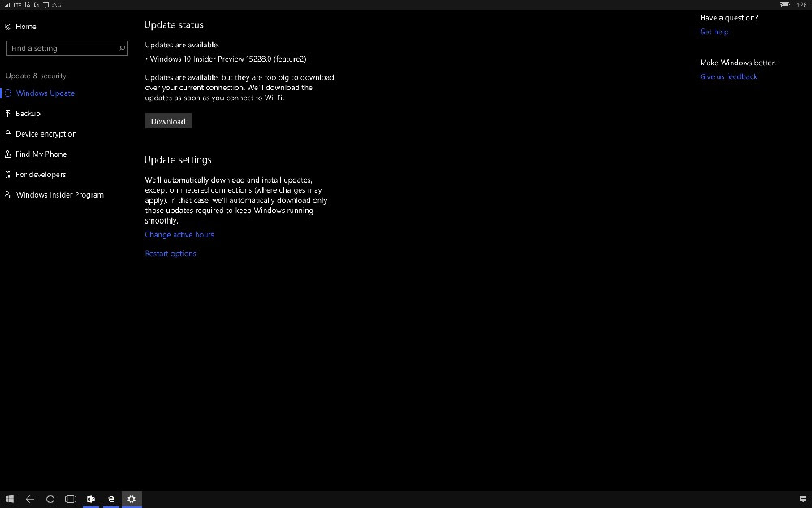This screenshot has width=812, height=508.
Task: Click the battery icon in status bar
Action: [x=784, y=4]
